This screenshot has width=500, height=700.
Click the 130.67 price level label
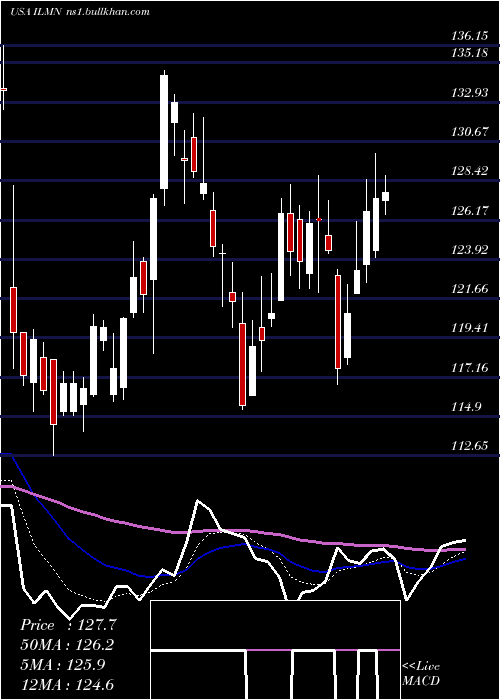tap(470, 132)
